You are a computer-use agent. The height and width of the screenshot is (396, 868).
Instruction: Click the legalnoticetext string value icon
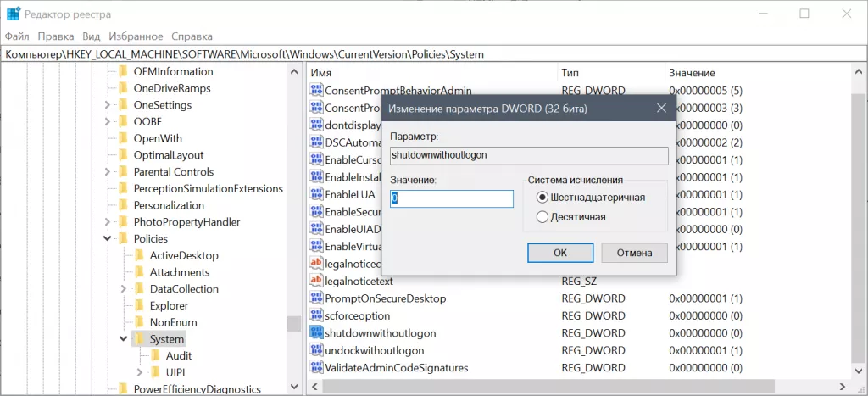(x=316, y=281)
